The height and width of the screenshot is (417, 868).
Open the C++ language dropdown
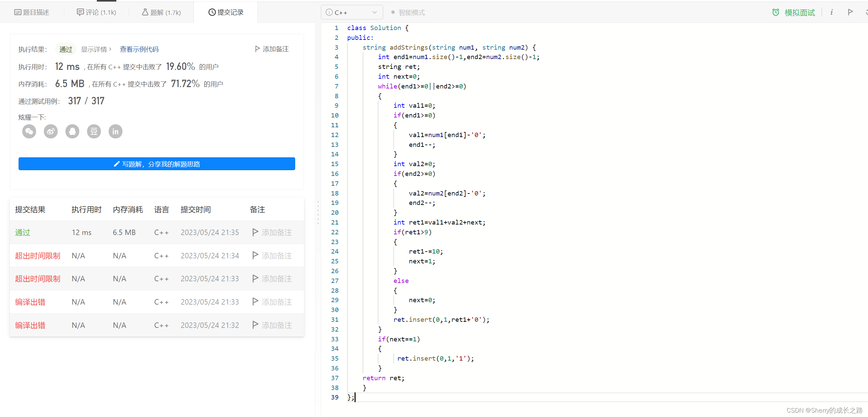pyautogui.click(x=352, y=12)
